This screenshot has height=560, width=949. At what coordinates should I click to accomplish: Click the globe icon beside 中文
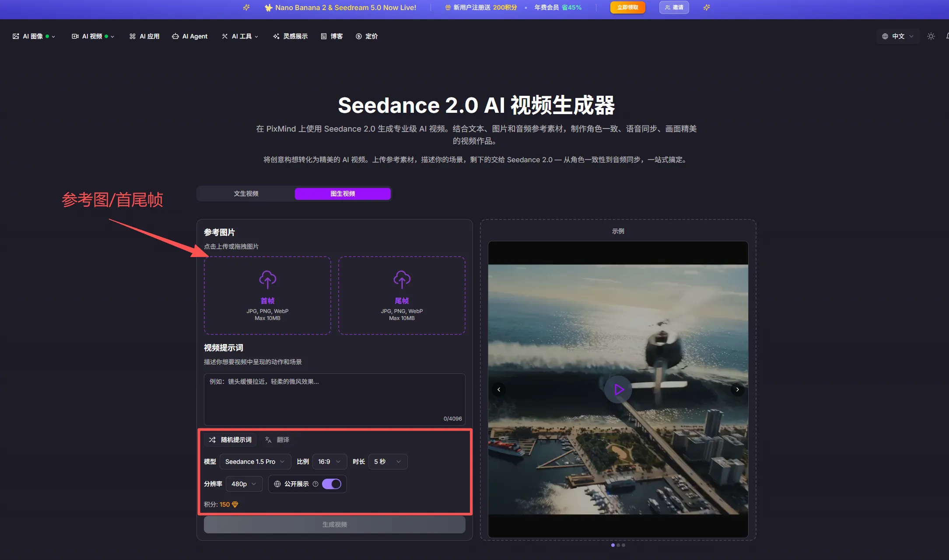885,36
